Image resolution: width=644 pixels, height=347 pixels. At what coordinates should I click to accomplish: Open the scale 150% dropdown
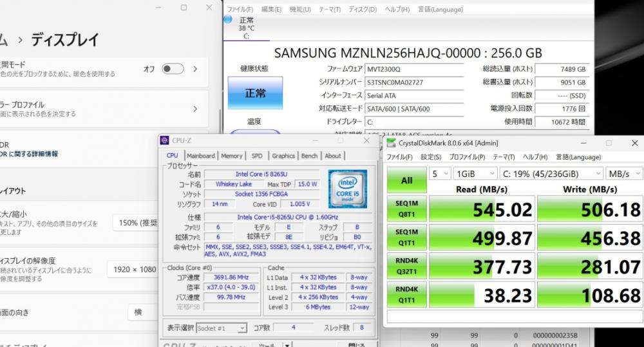[x=136, y=223]
